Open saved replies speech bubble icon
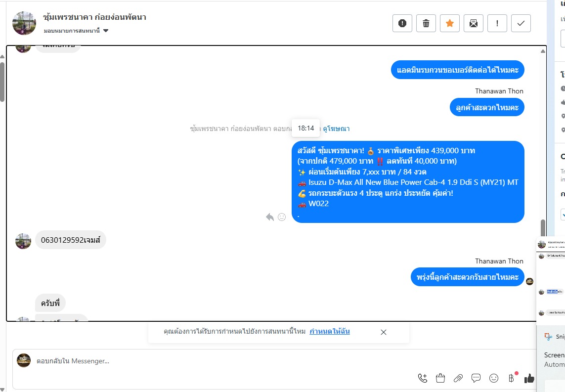Viewport: 565px width, 392px height. (x=476, y=378)
